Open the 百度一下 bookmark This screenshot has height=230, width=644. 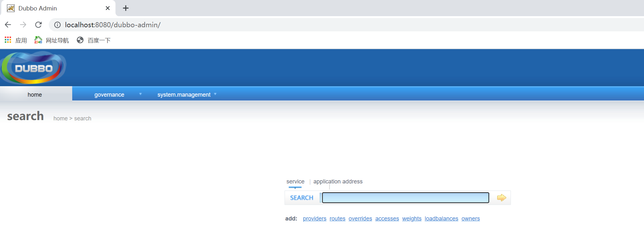pos(94,40)
